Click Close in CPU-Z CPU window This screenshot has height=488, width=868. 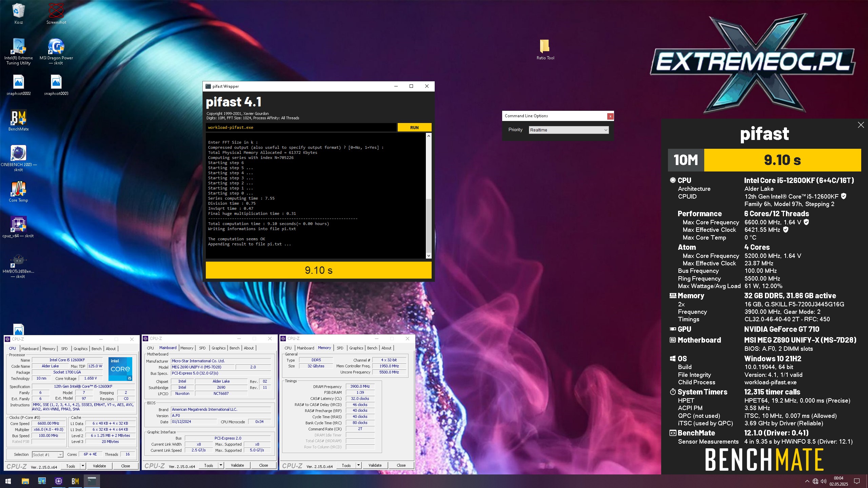(x=125, y=466)
